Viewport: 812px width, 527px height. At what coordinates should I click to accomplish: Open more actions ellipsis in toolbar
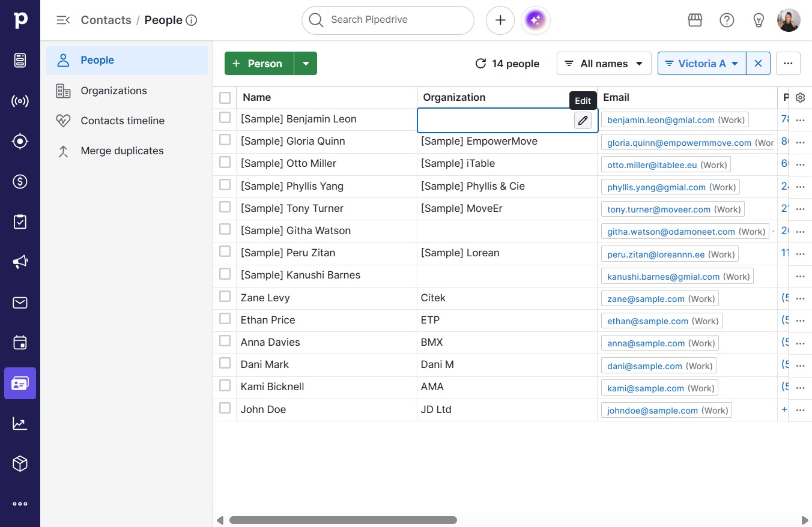788,64
